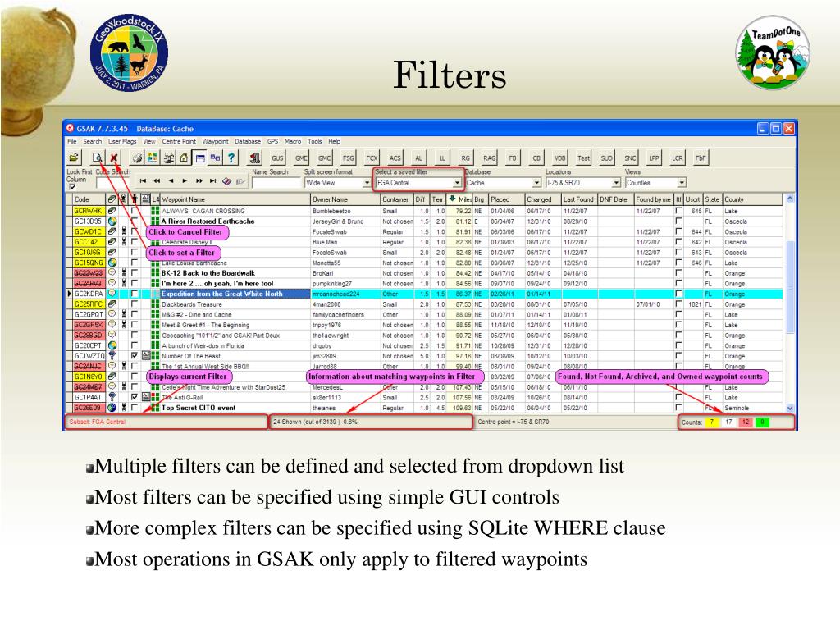Open help via the blue question mark

[231, 157]
